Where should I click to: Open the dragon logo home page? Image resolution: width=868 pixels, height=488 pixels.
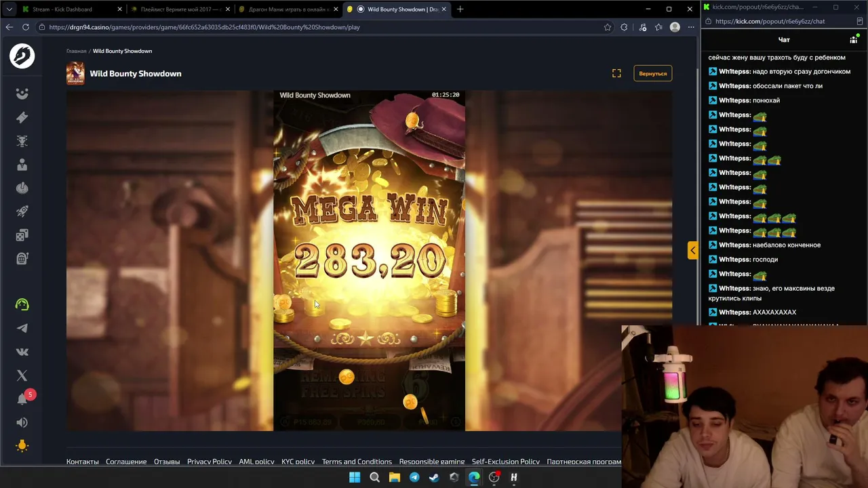[x=22, y=56]
